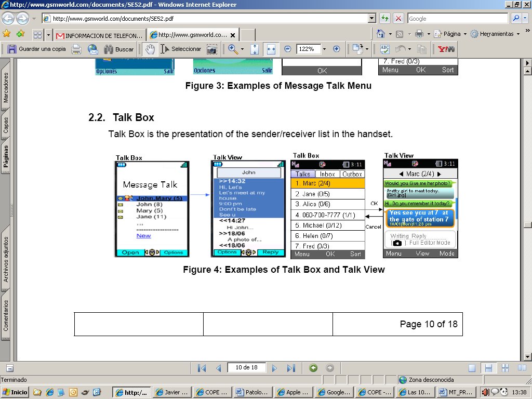Image resolution: width=532 pixels, height=399 pixels.
Task: Click the Guardar una copia save icon
Action: click(12, 49)
